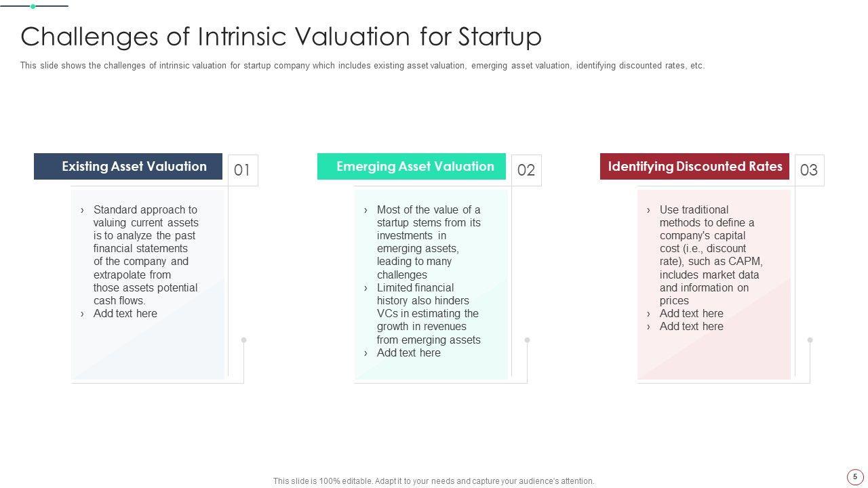The width and height of the screenshot is (868, 488).
Task: Click the slide title about Intrinsic Valuation
Action: 281,37
